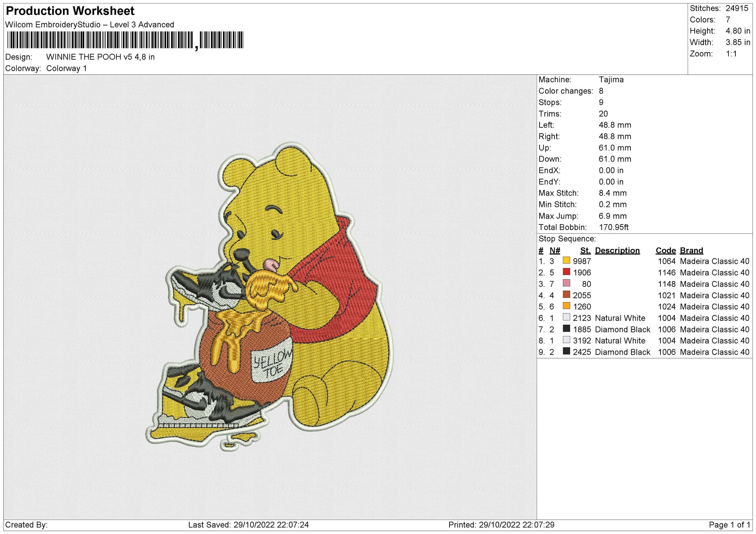Select the EndX value "0.00 in"

[x=611, y=170]
